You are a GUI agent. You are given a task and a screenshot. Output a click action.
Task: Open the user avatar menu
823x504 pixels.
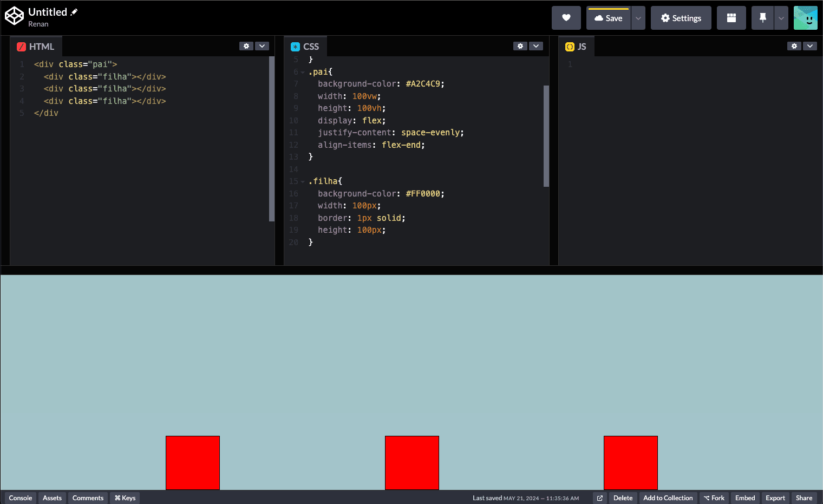click(x=805, y=18)
